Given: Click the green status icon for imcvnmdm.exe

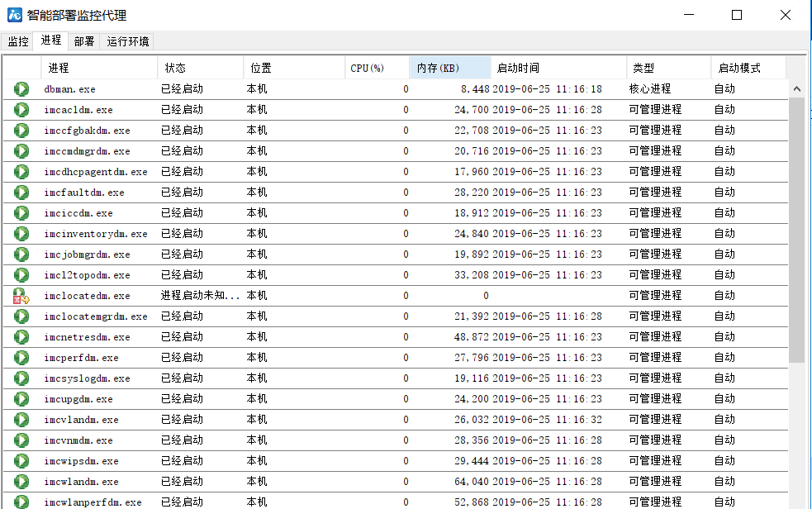Looking at the screenshot, I should click(x=21, y=440).
